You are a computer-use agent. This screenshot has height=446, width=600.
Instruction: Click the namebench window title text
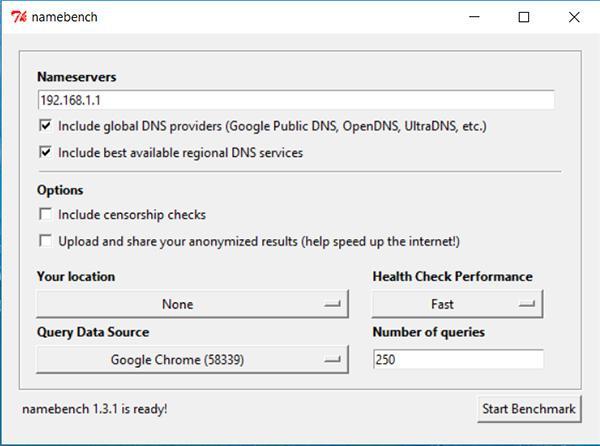(x=64, y=17)
